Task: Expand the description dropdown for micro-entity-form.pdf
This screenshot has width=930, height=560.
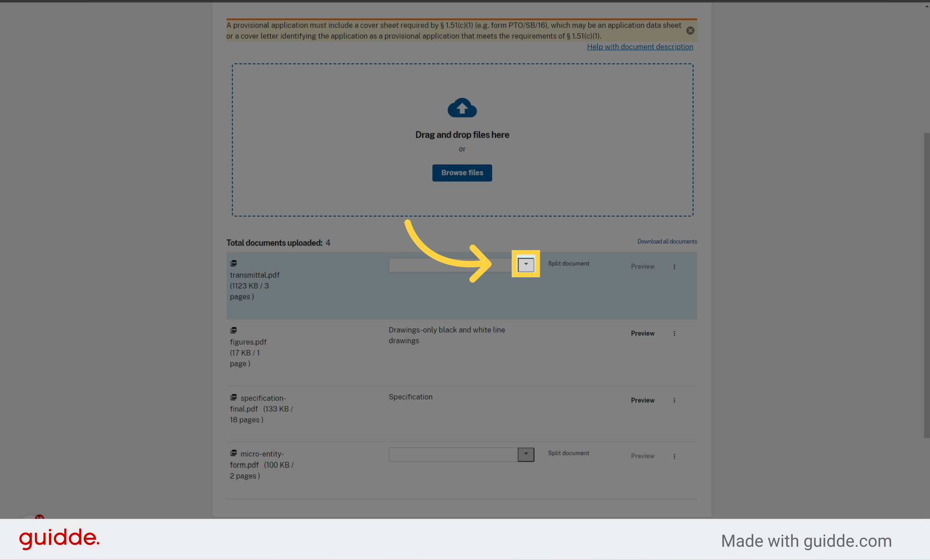Action: (526, 454)
